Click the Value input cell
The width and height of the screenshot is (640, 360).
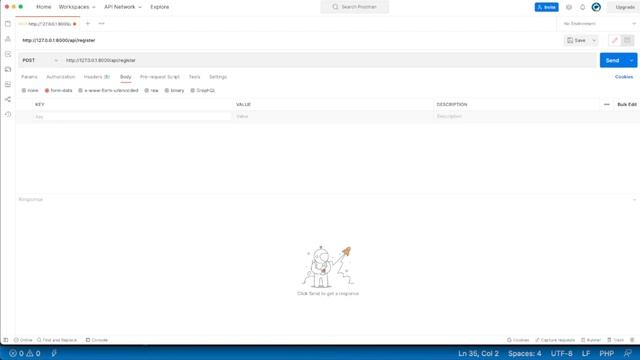pyautogui.click(x=333, y=117)
